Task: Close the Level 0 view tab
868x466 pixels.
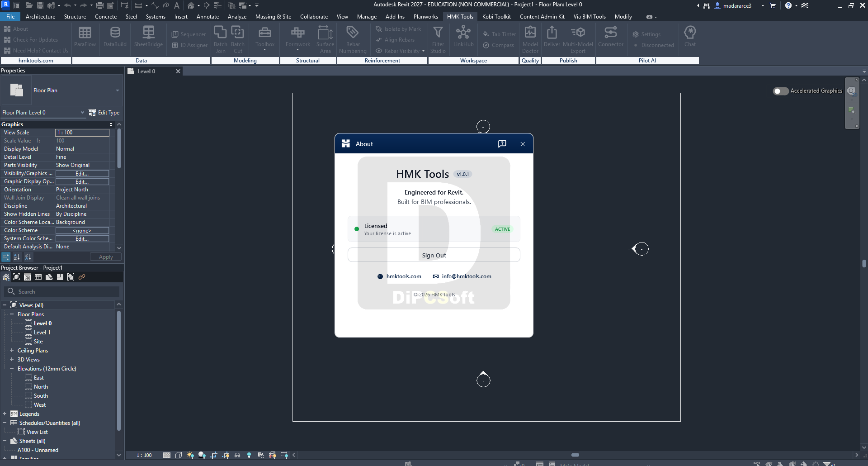Action: point(178,71)
